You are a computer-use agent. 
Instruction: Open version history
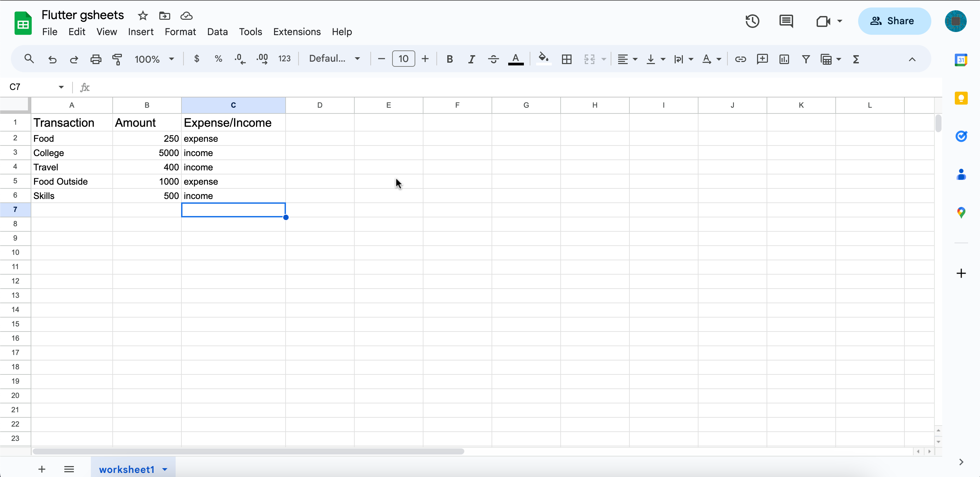[x=752, y=21]
